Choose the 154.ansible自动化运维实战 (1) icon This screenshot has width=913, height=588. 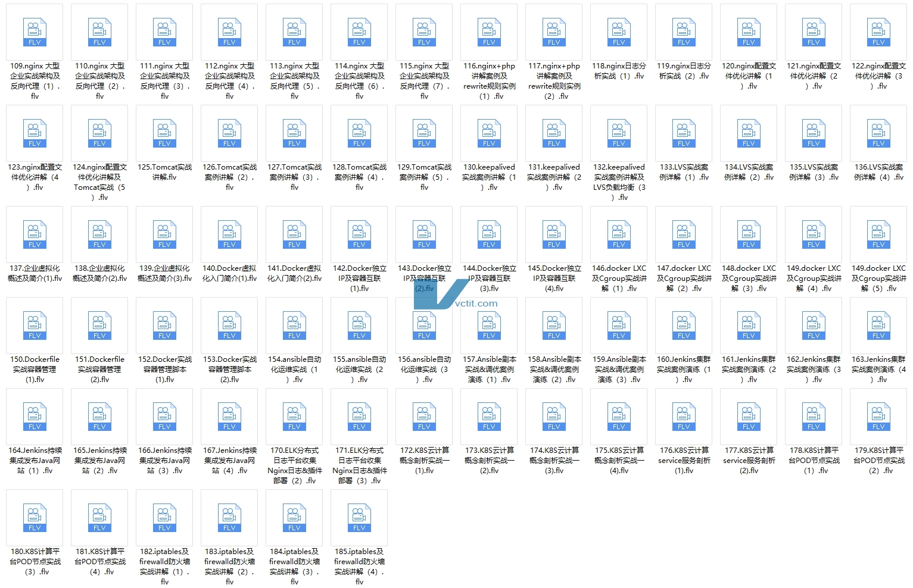click(x=294, y=326)
